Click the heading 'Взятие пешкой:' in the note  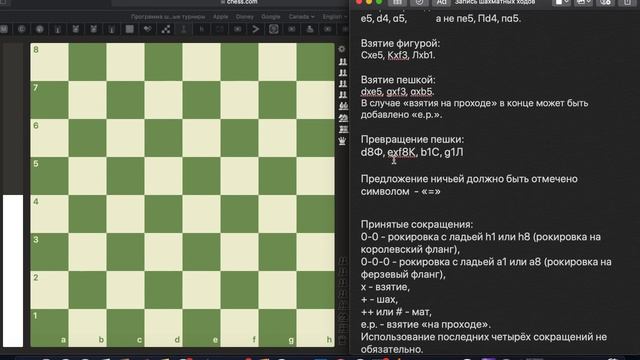coord(398,80)
